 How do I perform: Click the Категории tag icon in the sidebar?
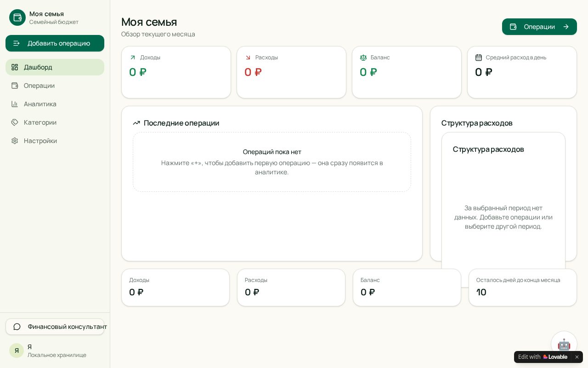click(15, 122)
